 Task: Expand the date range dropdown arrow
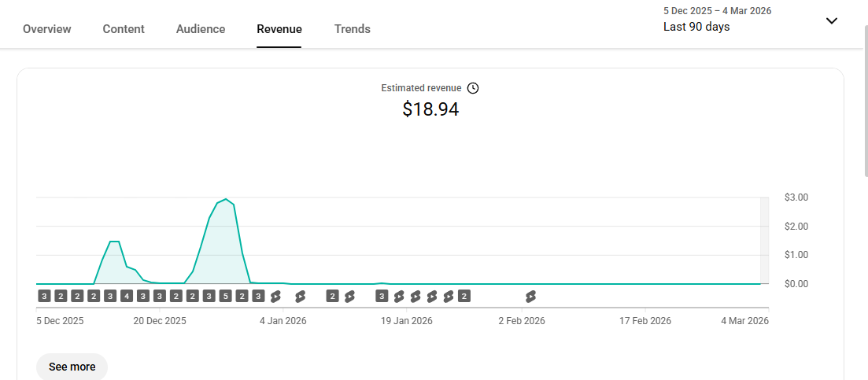831,21
